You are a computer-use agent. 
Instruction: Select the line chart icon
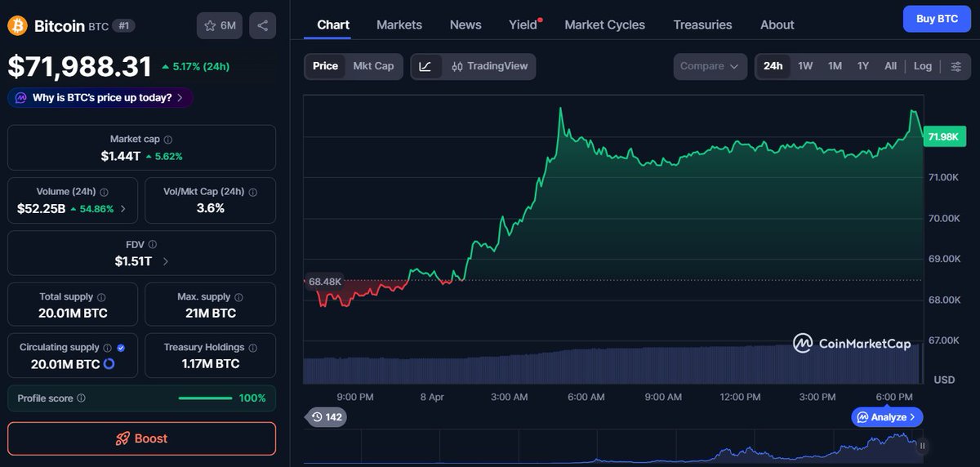tap(425, 66)
